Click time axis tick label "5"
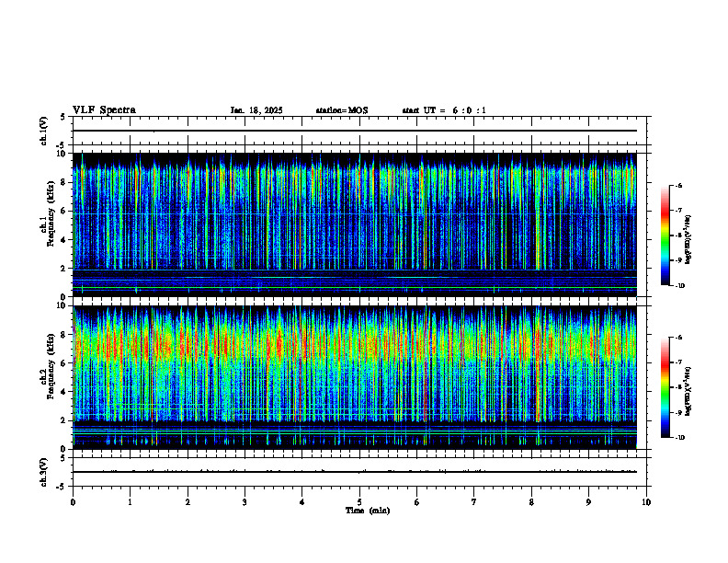This screenshot has width=728, height=563. [359, 502]
